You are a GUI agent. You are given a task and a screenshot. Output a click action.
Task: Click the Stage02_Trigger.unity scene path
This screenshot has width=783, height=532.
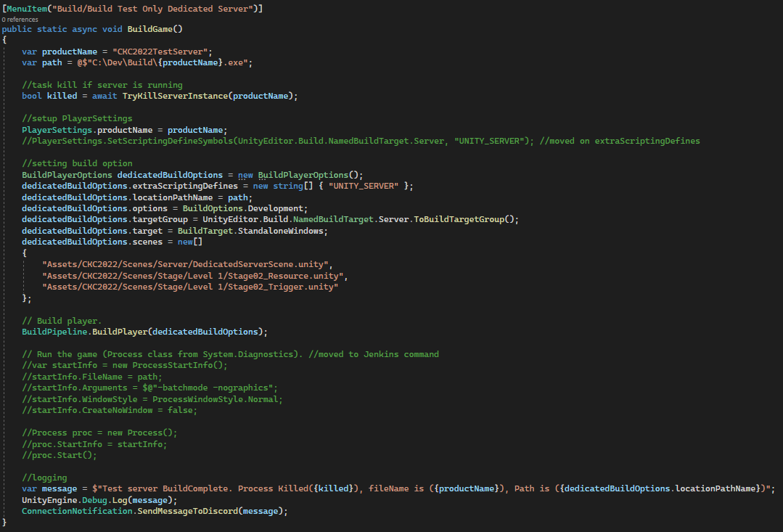click(x=190, y=287)
